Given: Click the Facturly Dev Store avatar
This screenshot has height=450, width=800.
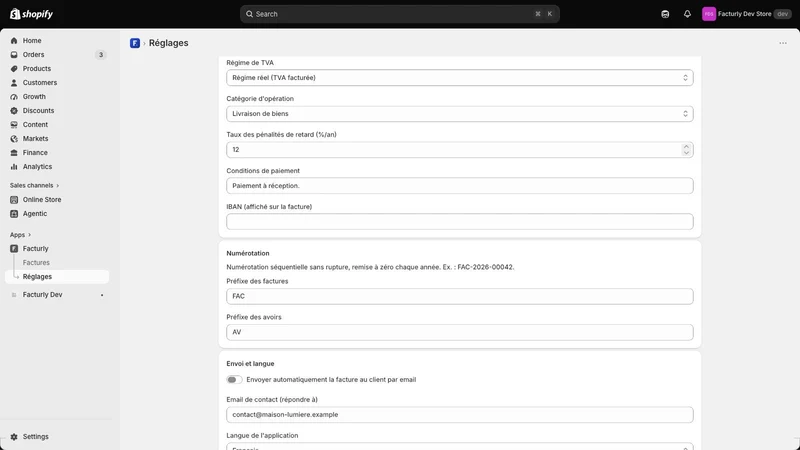Looking at the screenshot, I should [709, 14].
